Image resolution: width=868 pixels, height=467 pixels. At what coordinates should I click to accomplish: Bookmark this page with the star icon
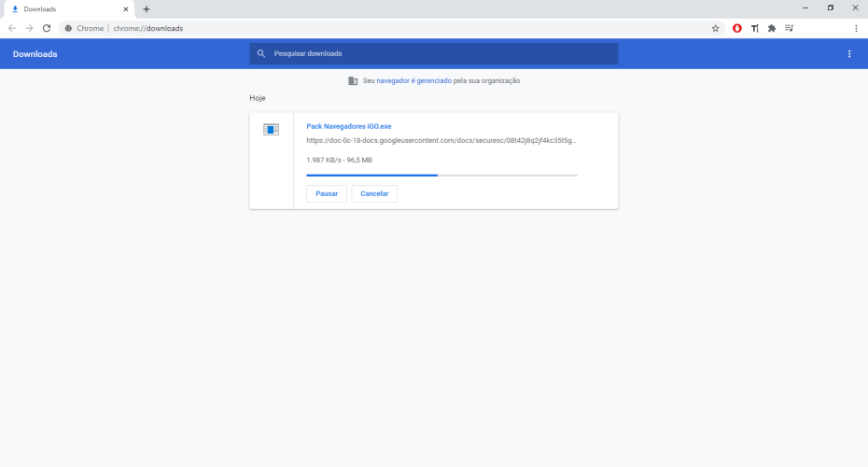[716, 28]
